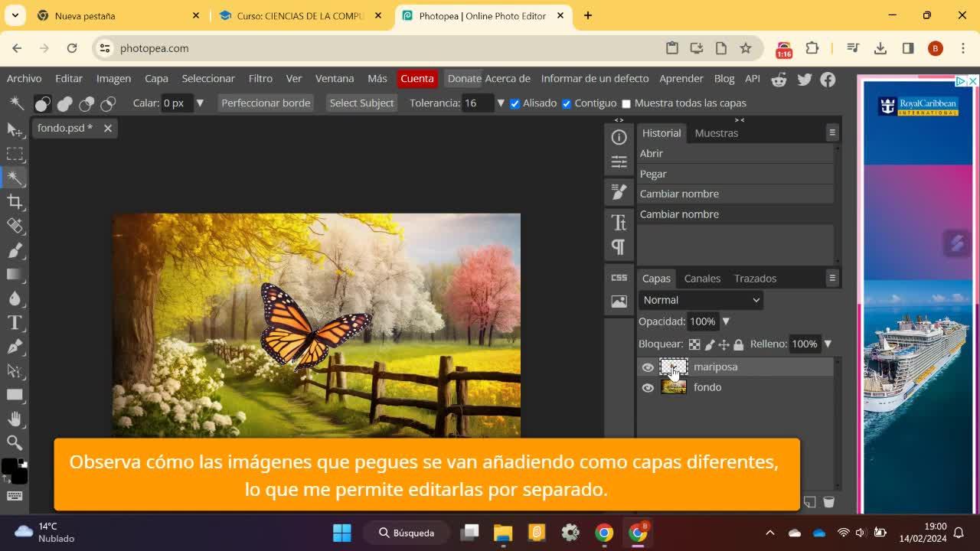Select the Hand tool
The image size is (980, 551).
[15, 419]
